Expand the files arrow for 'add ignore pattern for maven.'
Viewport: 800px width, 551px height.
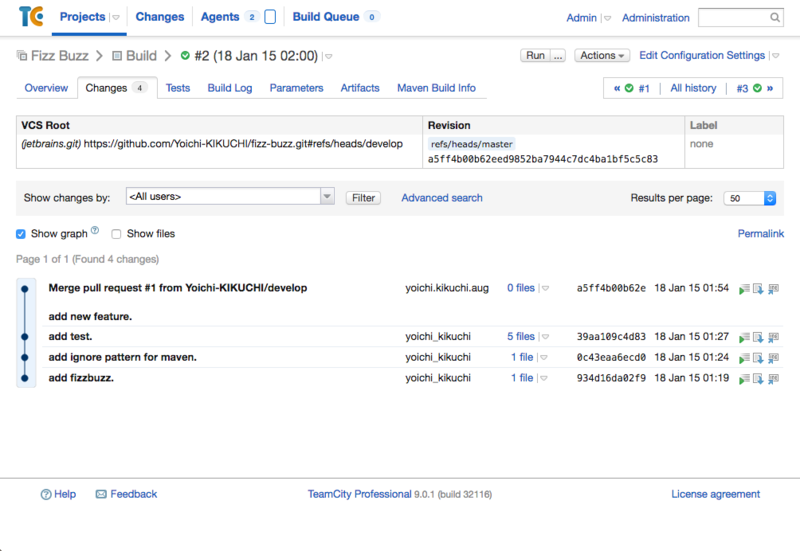coord(543,358)
